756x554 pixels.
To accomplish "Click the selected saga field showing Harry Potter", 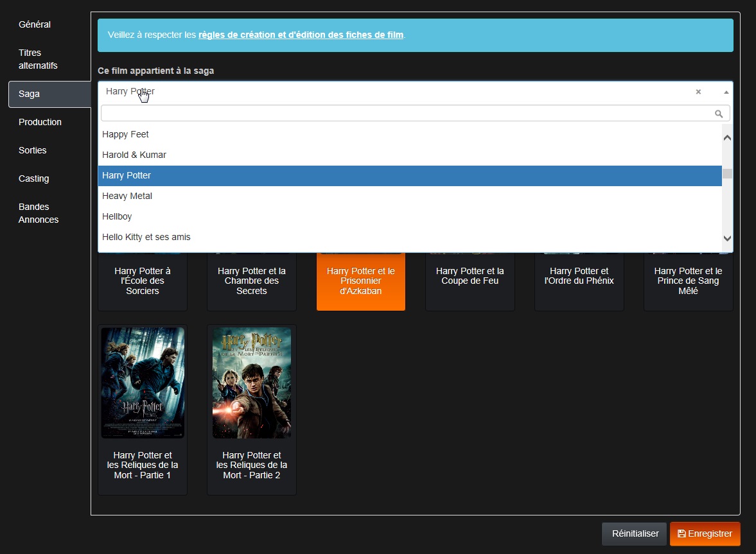I will coord(415,92).
